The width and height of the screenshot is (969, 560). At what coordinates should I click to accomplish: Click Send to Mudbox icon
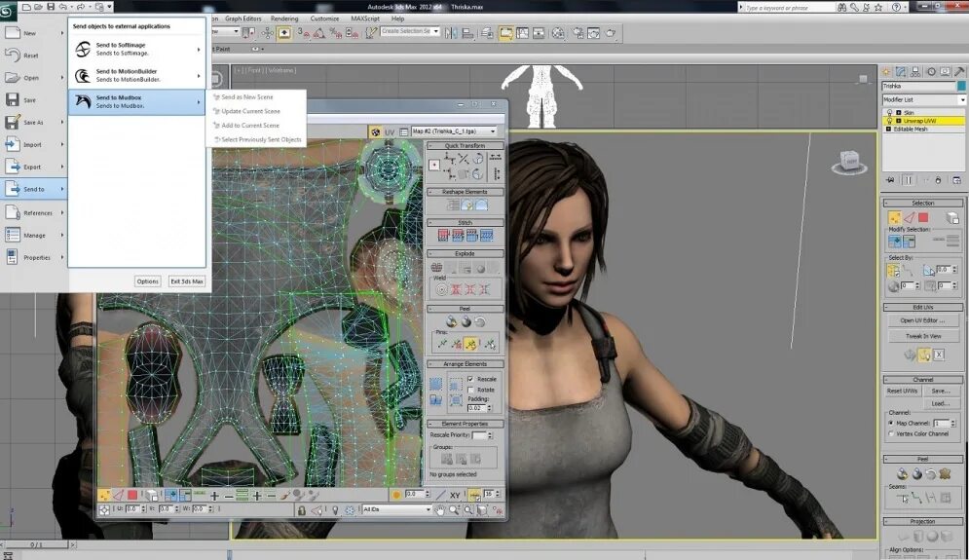pyautogui.click(x=82, y=101)
